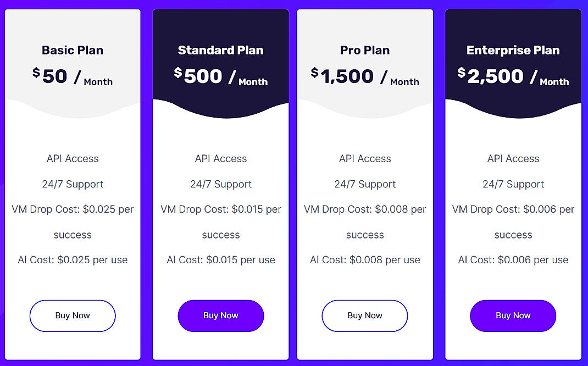Screen dimensions: 588x366
Task: Click API Access under the Enterprise Plan
Action: pyautogui.click(x=513, y=158)
